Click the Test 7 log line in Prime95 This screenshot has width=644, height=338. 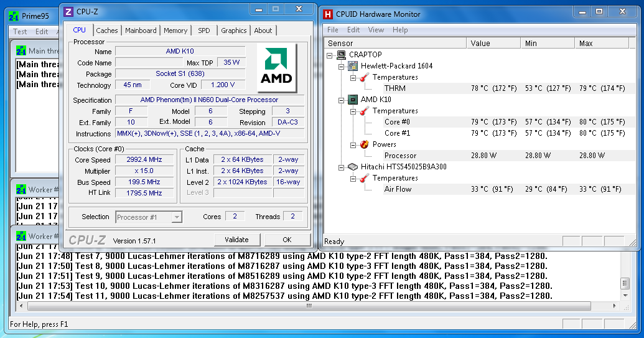282,256
